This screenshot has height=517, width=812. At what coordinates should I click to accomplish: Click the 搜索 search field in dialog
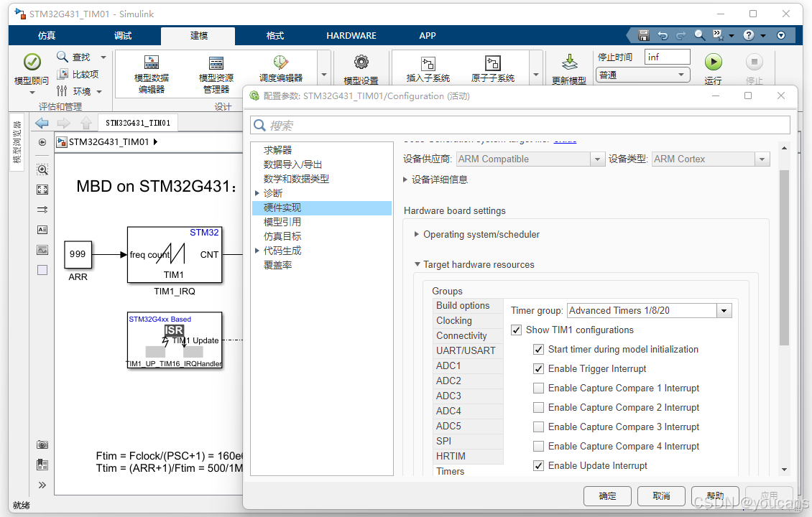click(520, 125)
